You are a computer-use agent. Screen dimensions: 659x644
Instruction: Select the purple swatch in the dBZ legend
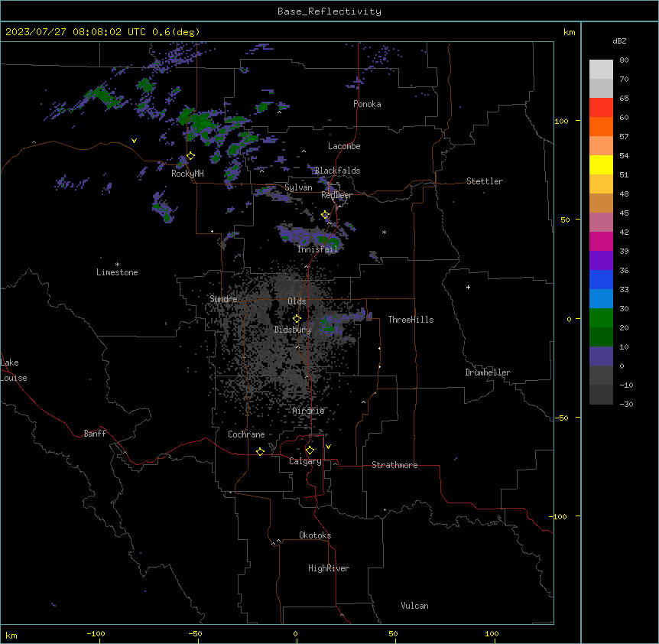pyautogui.click(x=601, y=260)
